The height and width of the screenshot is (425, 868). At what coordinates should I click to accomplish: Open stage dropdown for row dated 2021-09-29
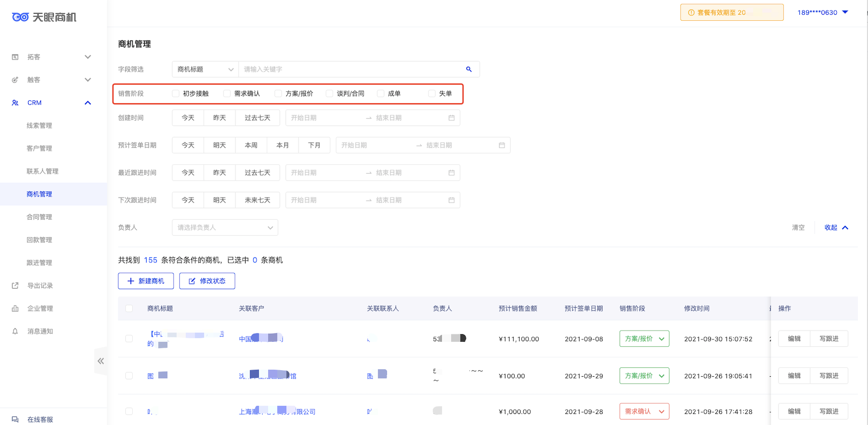tap(644, 376)
